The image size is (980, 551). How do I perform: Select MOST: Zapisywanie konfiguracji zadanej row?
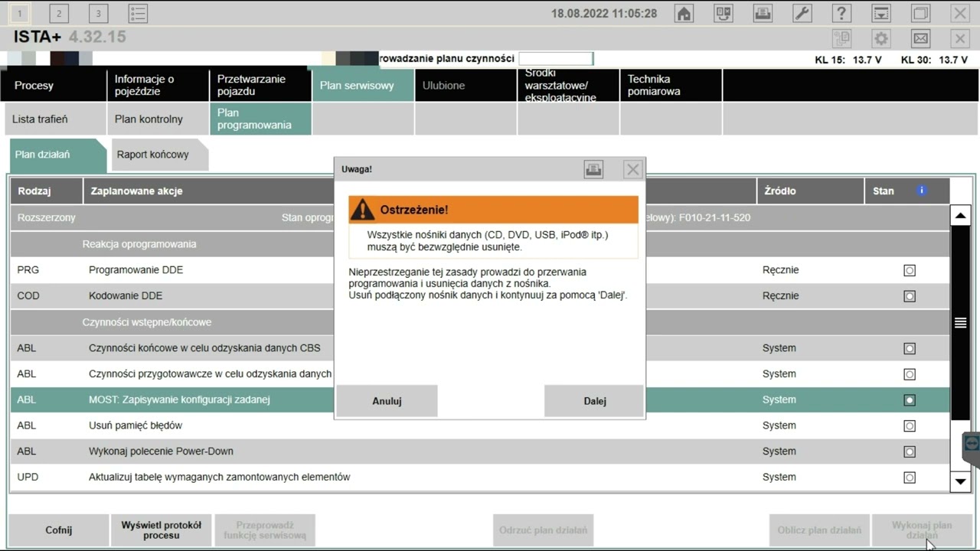tap(479, 399)
